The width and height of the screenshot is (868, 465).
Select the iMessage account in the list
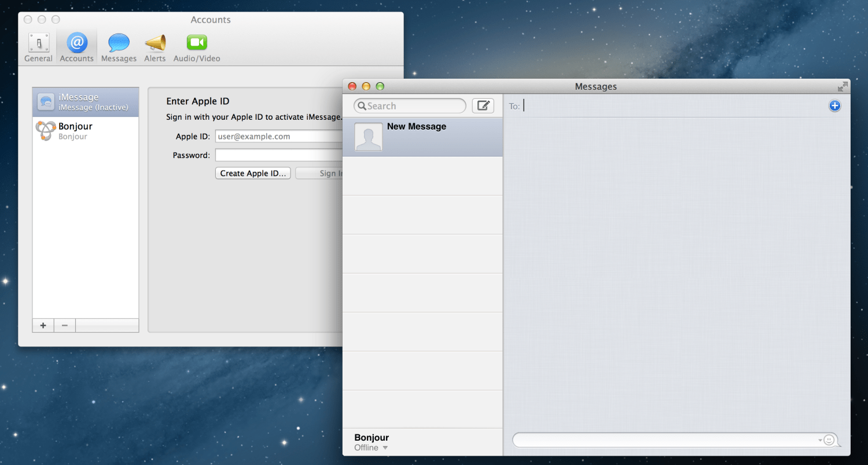click(86, 102)
